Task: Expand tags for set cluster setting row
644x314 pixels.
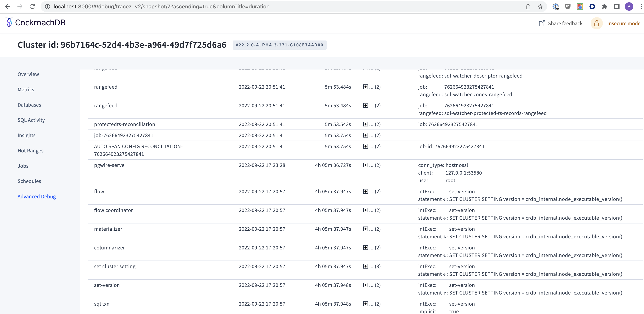Action: [x=365, y=266]
